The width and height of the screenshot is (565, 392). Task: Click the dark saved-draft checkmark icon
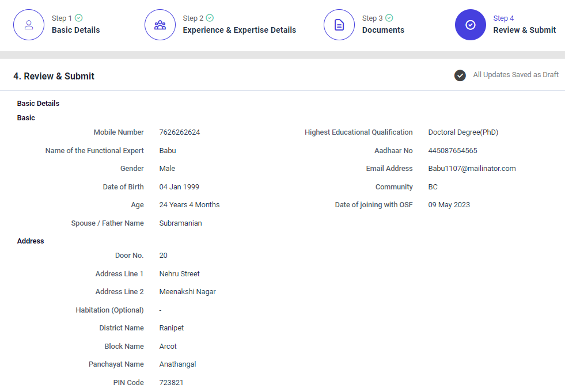460,75
